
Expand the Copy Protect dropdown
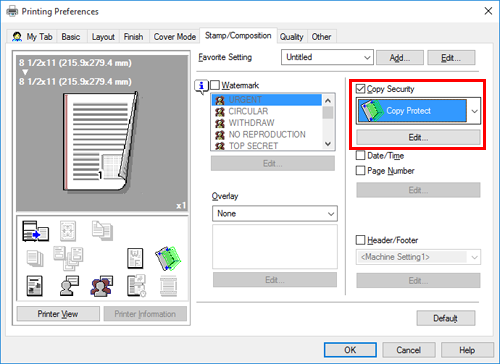tap(474, 111)
